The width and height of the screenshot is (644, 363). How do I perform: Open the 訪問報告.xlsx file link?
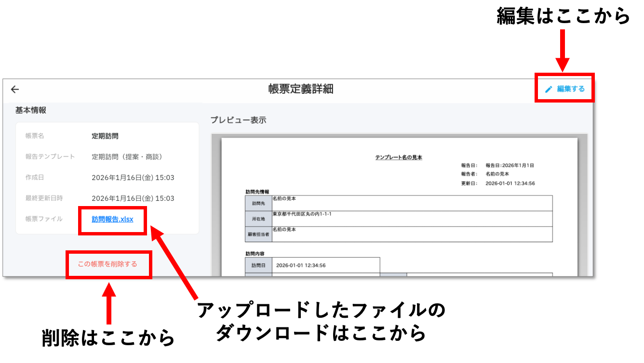(112, 219)
